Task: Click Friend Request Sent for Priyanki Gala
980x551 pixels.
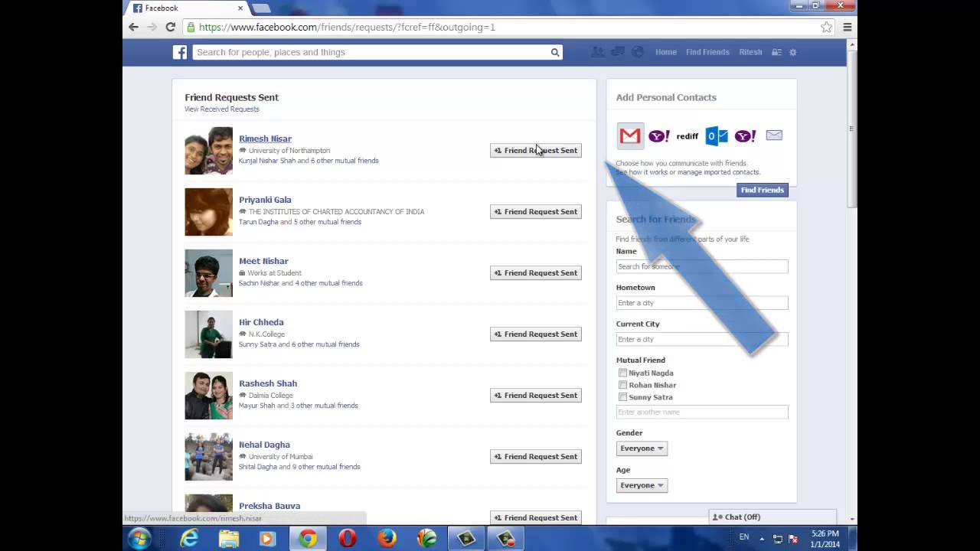Action: point(536,211)
